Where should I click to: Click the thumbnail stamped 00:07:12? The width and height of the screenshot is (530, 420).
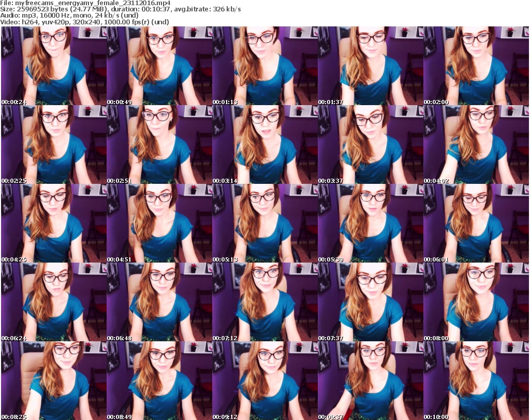(264, 302)
